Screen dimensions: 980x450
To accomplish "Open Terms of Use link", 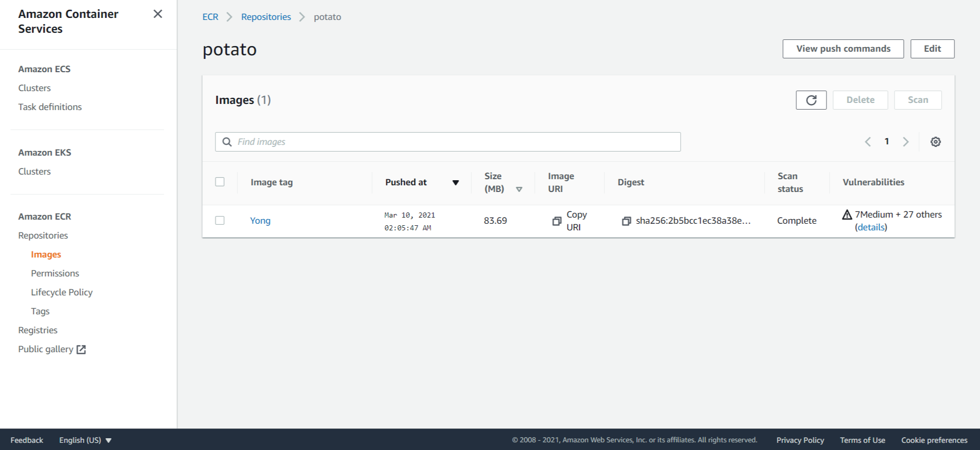I will tap(862, 440).
